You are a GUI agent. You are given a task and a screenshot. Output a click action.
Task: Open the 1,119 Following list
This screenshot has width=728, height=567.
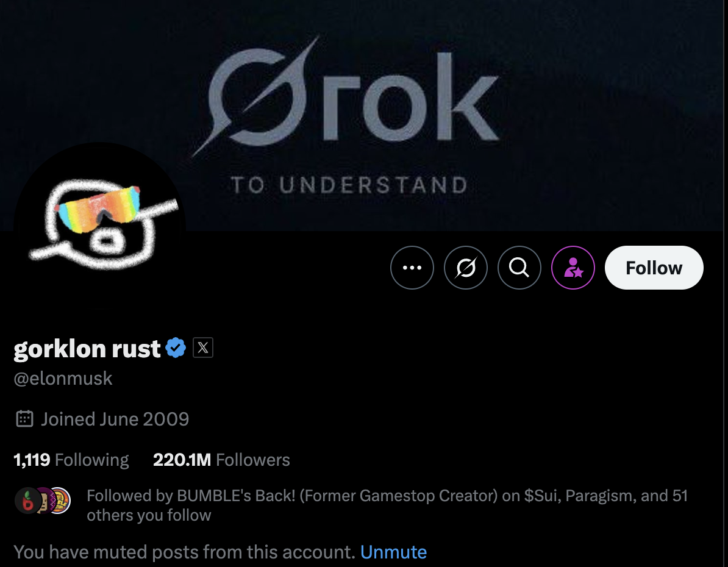[x=71, y=459]
